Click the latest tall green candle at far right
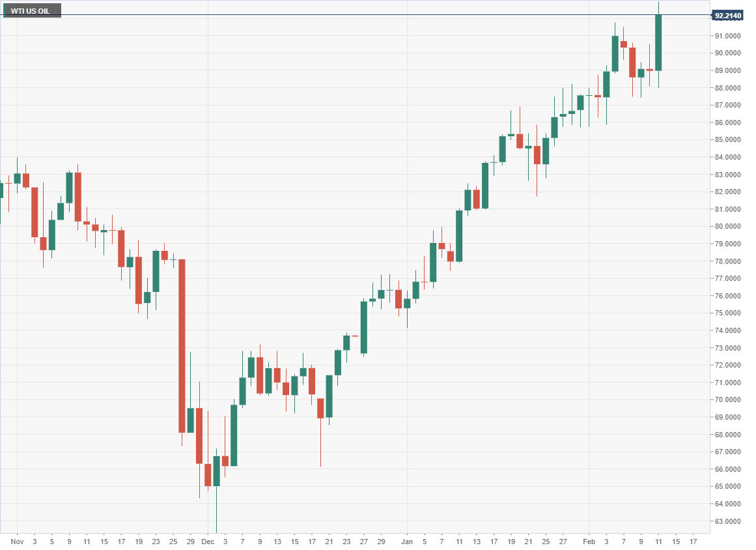Screen dimensions: 756x550 [658, 42]
